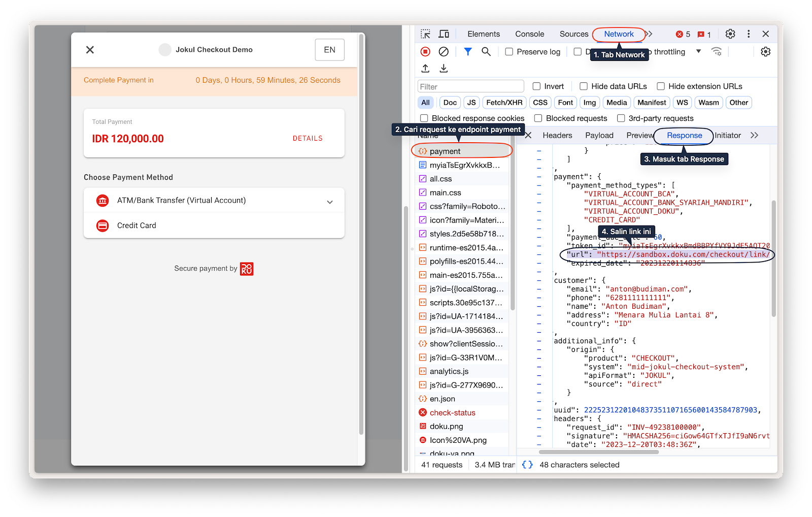Toggle the device toolbar icon

(444, 34)
